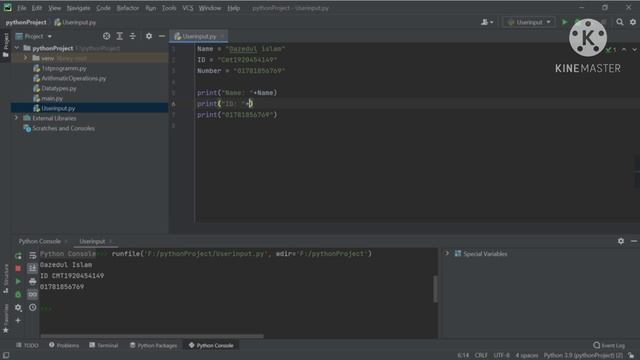This screenshot has width=640, height=360.
Task: Stop the console with red stop icon
Action: pos(18,268)
